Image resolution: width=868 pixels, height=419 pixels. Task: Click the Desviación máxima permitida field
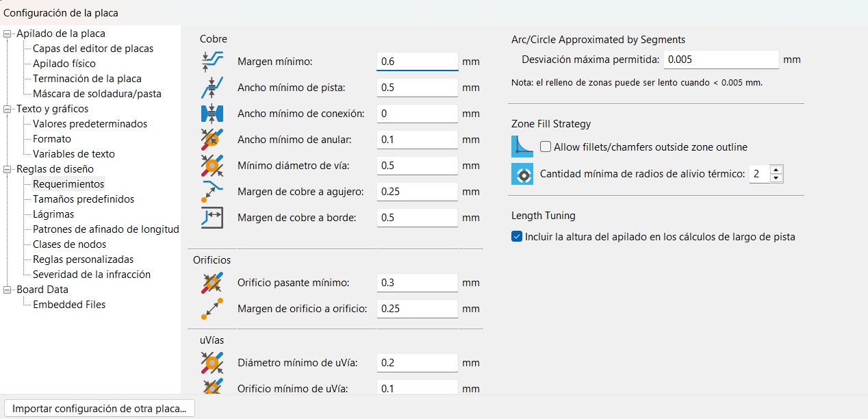tap(721, 60)
